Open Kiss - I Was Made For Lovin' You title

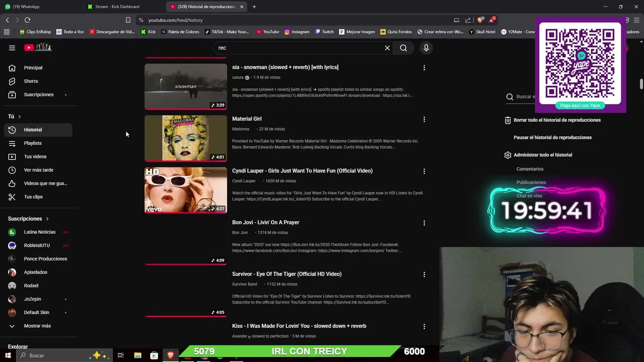point(299,326)
